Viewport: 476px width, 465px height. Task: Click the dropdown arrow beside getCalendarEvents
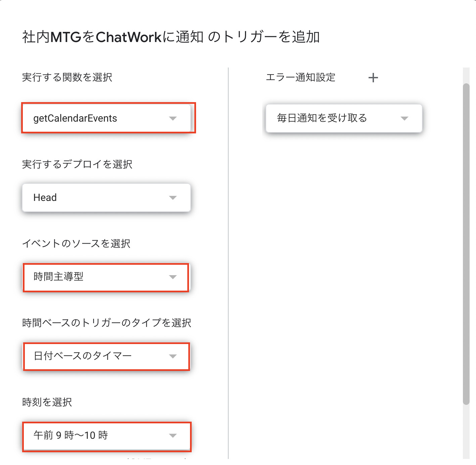[x=173, y=118]
